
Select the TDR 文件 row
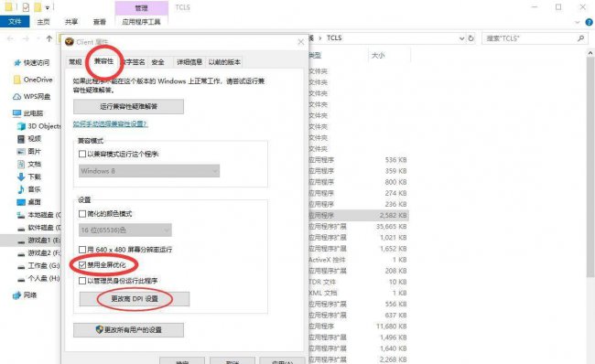point(358,282)
